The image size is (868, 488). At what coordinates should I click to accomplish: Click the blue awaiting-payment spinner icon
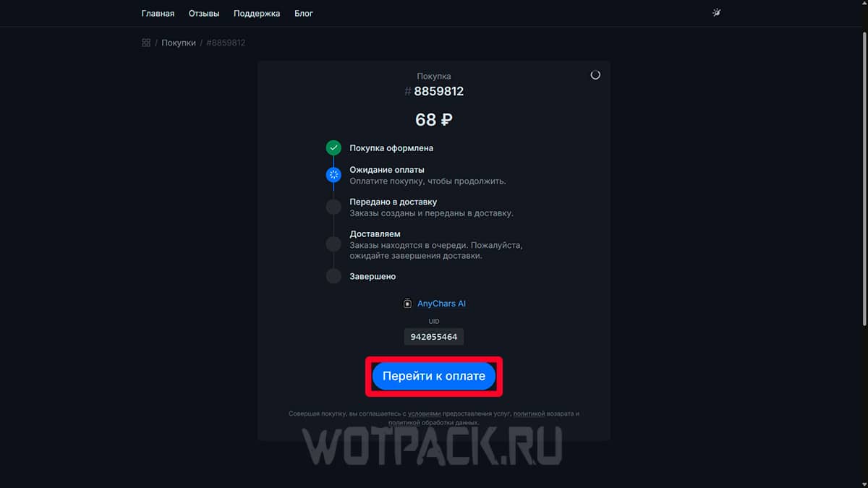click(x=333, y=174)
